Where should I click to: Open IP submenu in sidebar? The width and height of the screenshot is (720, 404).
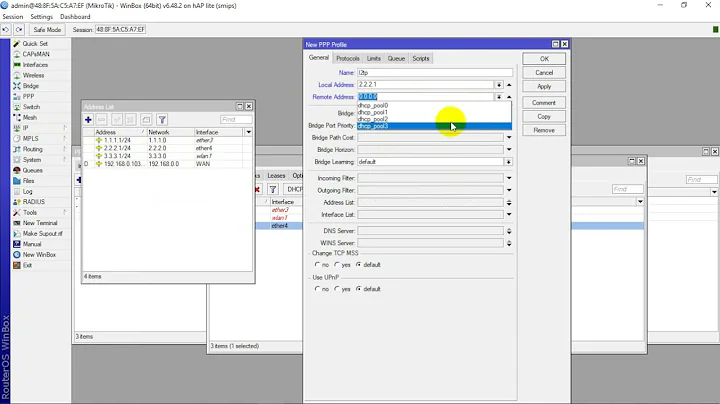click(x=26, y=128)
